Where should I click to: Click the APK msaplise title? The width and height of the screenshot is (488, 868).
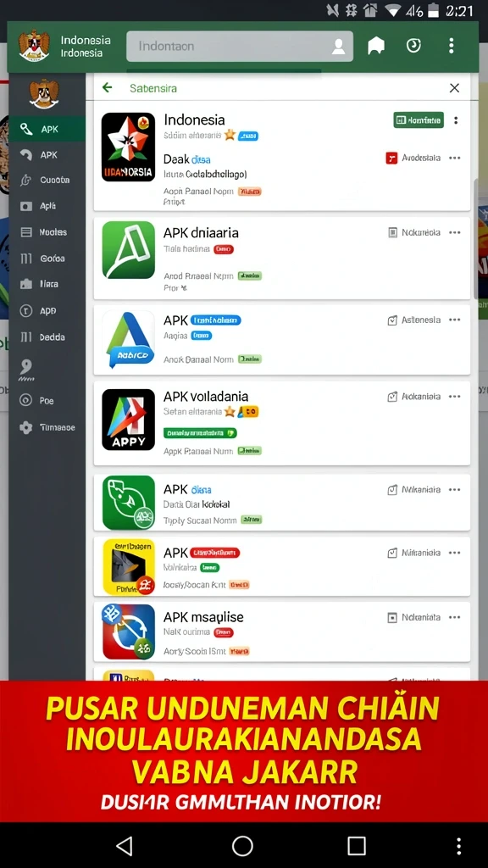pyautogui.click(x=203, y=617)
